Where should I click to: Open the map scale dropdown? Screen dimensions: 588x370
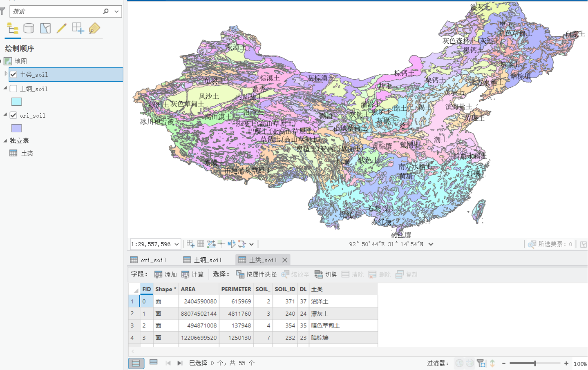pos(177,244)
